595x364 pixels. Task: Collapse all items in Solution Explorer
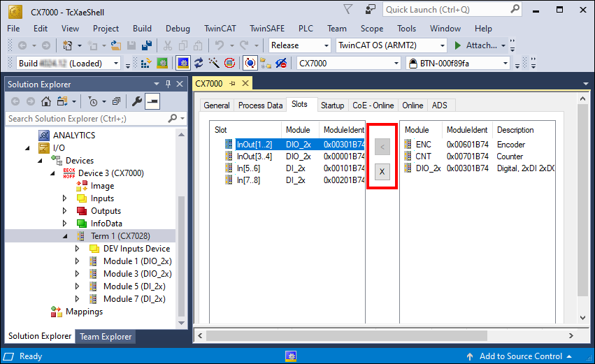(116, 101)
